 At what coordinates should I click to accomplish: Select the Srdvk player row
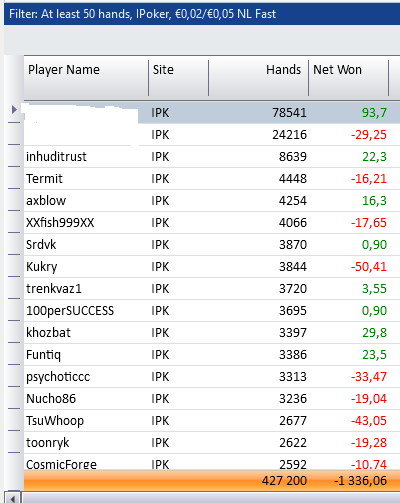point(212,245)
